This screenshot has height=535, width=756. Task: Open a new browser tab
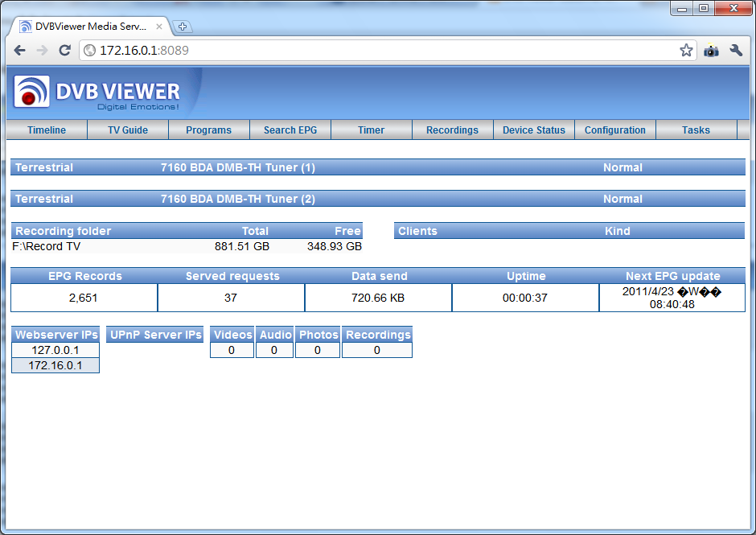[x=183, y=27]
